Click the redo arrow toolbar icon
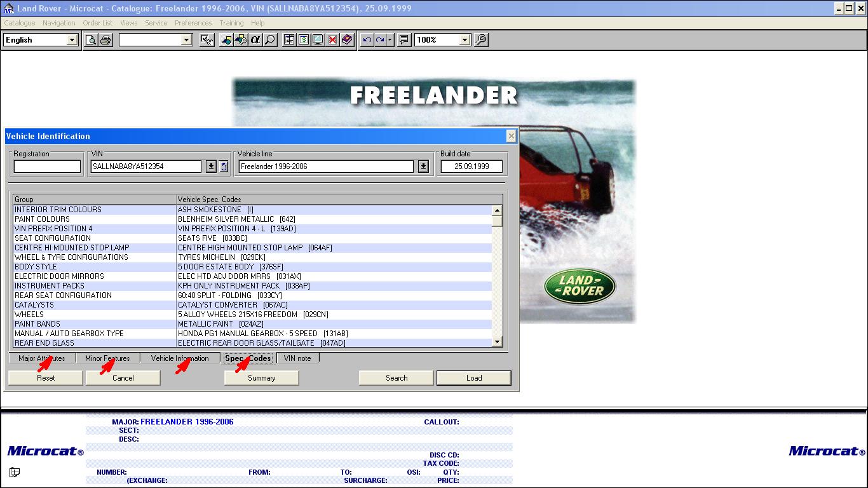The image size is (868, 488). pos(380,40)
